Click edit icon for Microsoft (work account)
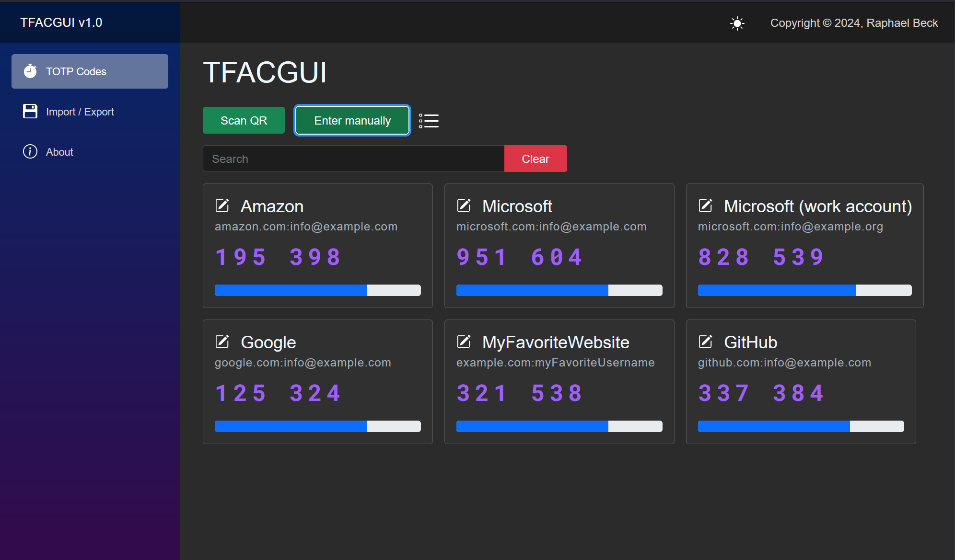This screenshot has height=560, width=955. point(705,206)
